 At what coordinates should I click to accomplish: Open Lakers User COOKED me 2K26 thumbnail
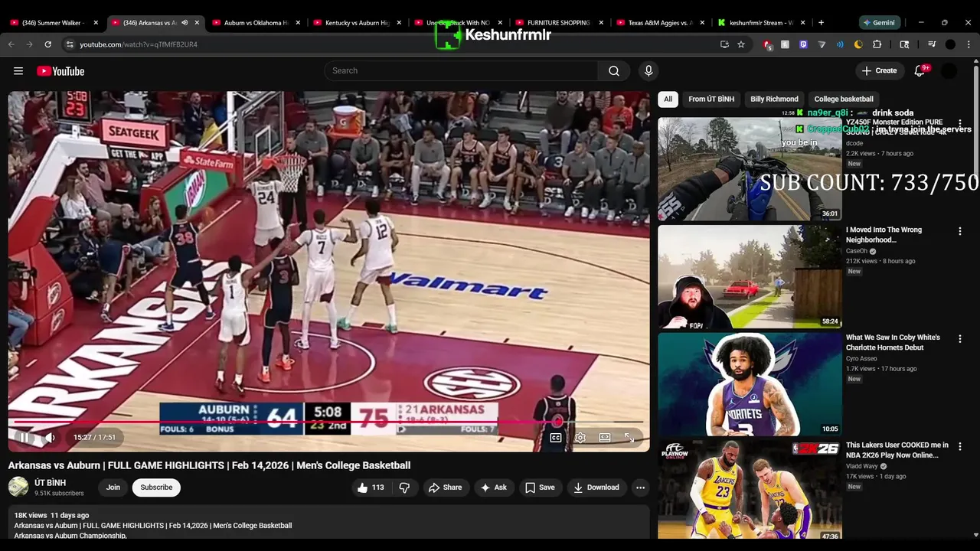point(750,490)
